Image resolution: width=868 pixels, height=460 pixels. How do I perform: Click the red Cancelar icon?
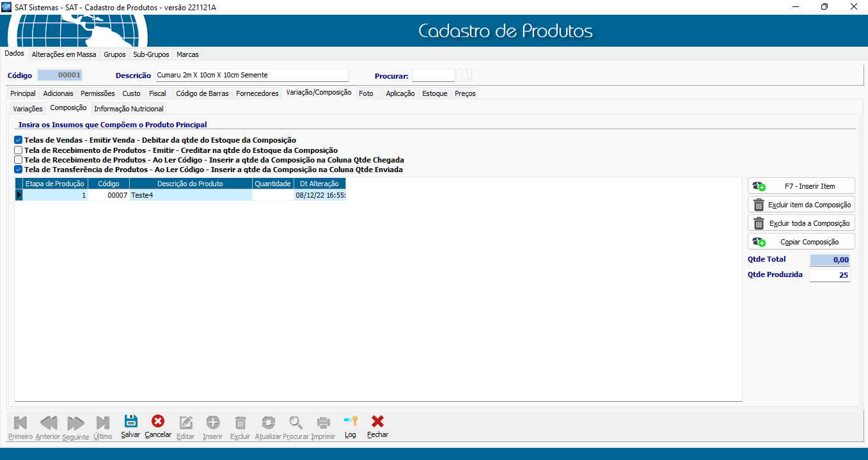pos(157,422)
